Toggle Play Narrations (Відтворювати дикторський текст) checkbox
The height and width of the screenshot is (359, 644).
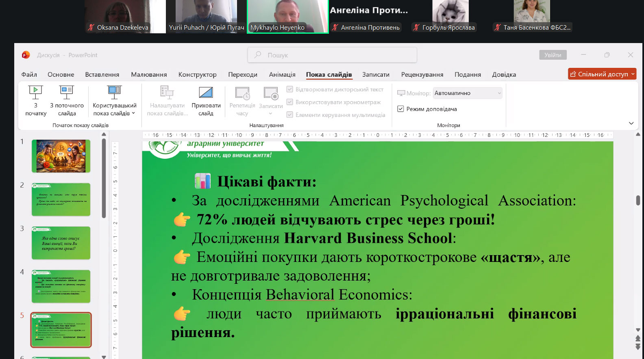click(x=290, y=89)
